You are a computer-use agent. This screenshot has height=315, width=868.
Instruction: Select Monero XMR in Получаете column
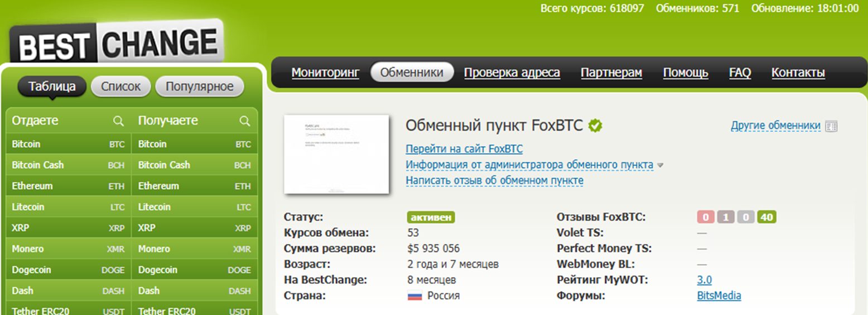click(195, 249)
